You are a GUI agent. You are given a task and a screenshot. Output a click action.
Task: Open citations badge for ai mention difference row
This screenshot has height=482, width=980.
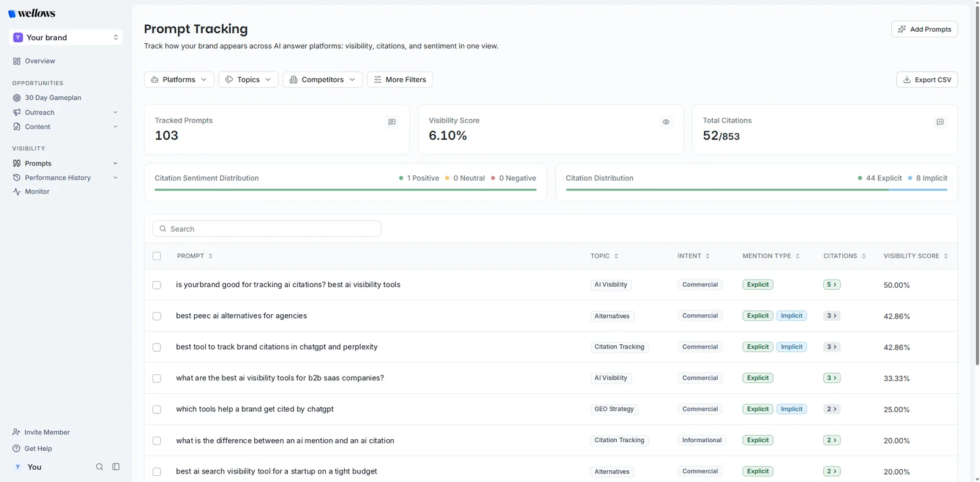point(832,440)
